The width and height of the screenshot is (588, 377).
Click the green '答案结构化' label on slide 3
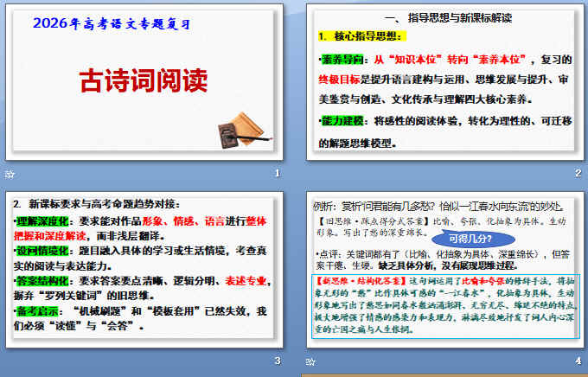pos(41,281)
